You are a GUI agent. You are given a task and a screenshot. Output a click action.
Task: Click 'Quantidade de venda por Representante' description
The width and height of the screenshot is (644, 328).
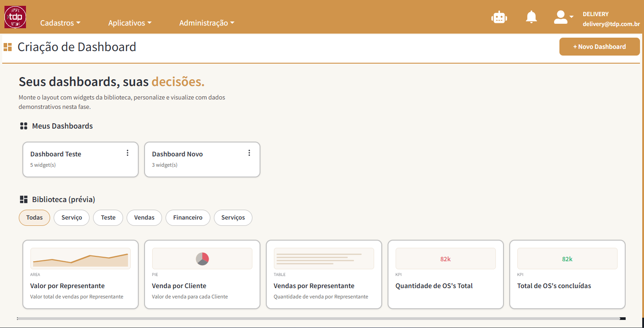click(x=321, y=297)
